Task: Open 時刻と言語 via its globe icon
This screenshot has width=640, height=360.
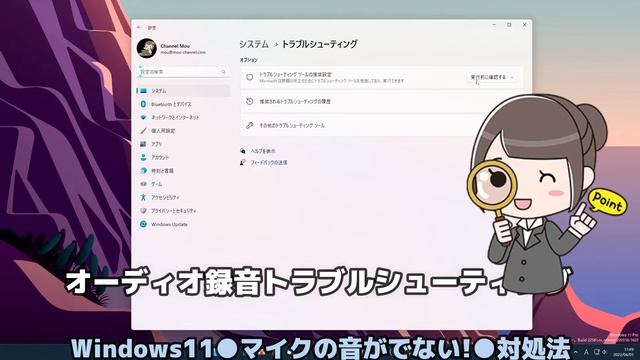Action: [143, 171]
